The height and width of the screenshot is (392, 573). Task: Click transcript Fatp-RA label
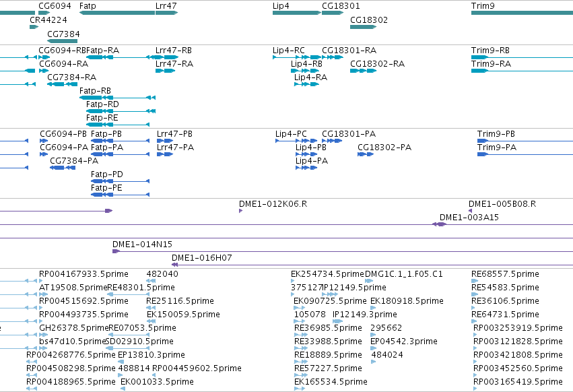pos(103,51)
